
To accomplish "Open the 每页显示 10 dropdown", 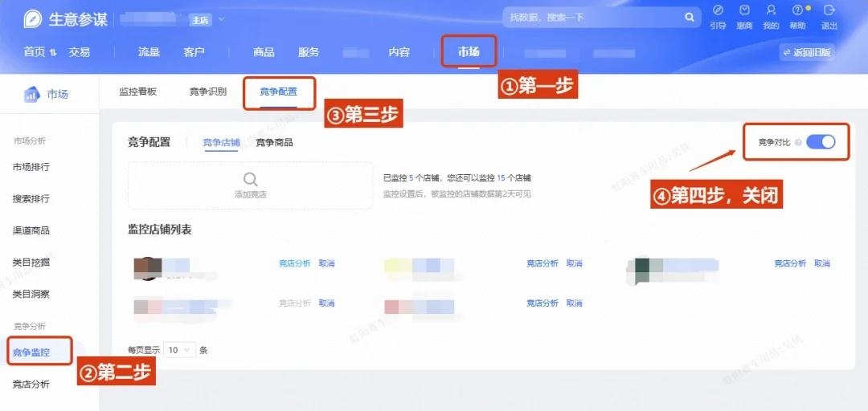I will point(179,350).
